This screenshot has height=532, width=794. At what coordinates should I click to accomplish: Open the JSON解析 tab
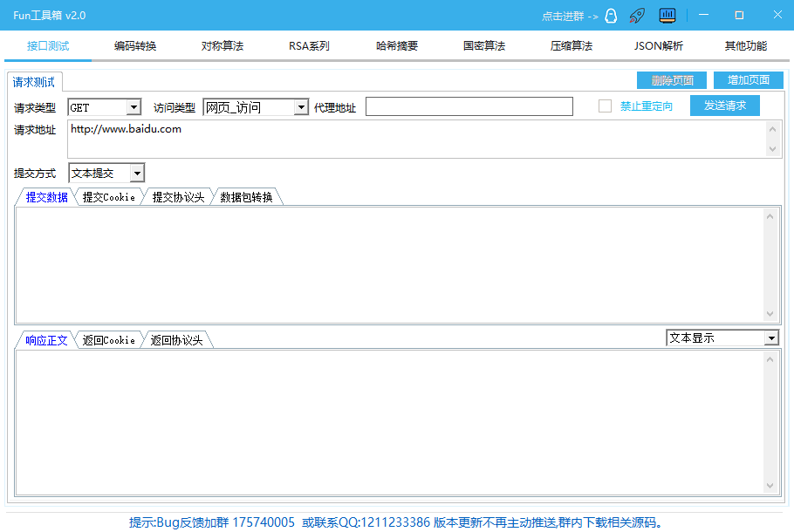point(657,45)
